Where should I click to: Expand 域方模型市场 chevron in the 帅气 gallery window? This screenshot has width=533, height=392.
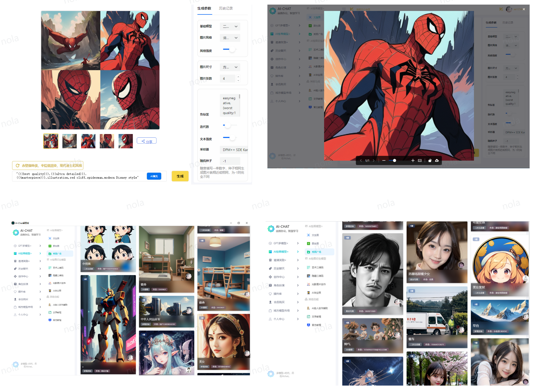[x=298, y=311]
